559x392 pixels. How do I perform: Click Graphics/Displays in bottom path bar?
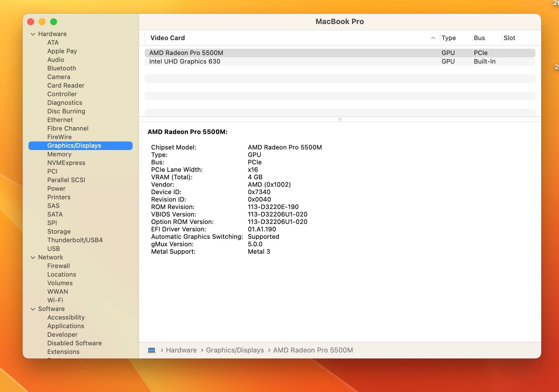pos(235,350)
